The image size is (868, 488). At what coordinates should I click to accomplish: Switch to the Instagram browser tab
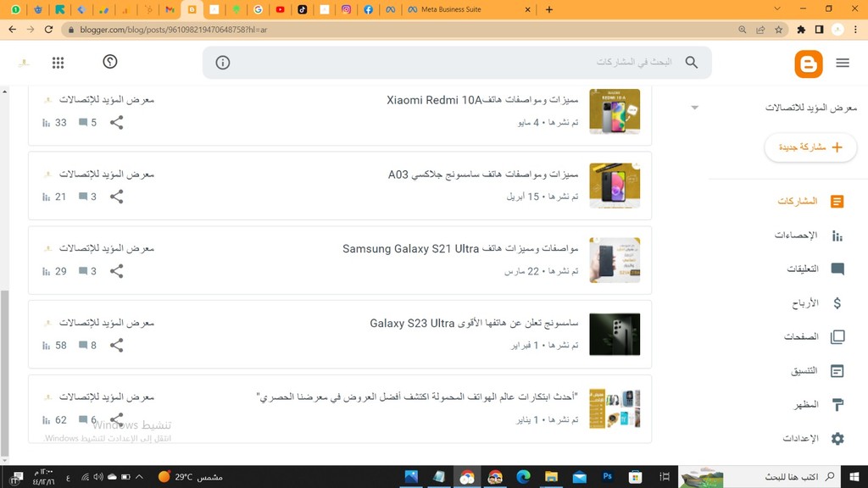346,9
